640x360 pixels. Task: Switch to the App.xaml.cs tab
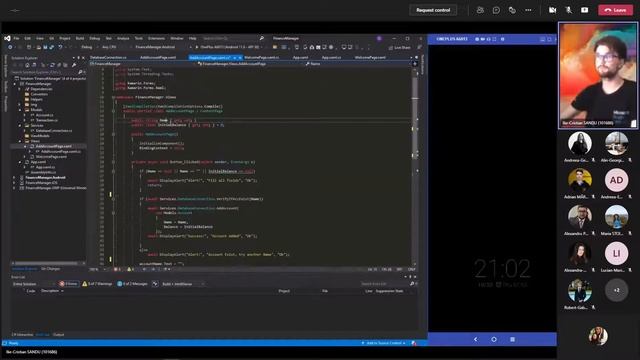(331, 58)
